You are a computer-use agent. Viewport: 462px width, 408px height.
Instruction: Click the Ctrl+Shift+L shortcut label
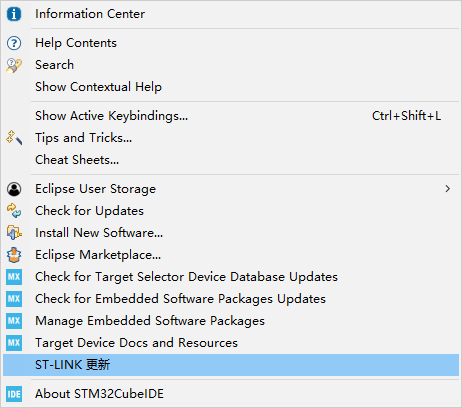[x=406, y=116]
